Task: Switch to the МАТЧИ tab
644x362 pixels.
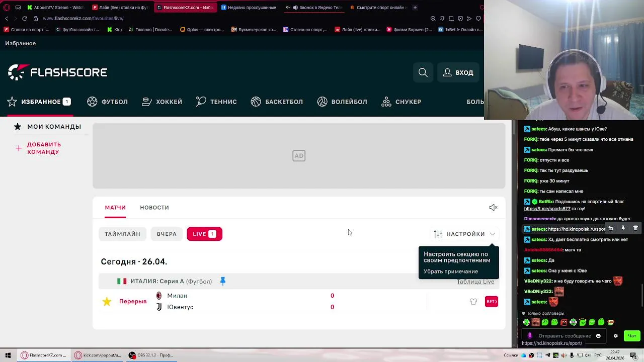Action: coord(115,208)
